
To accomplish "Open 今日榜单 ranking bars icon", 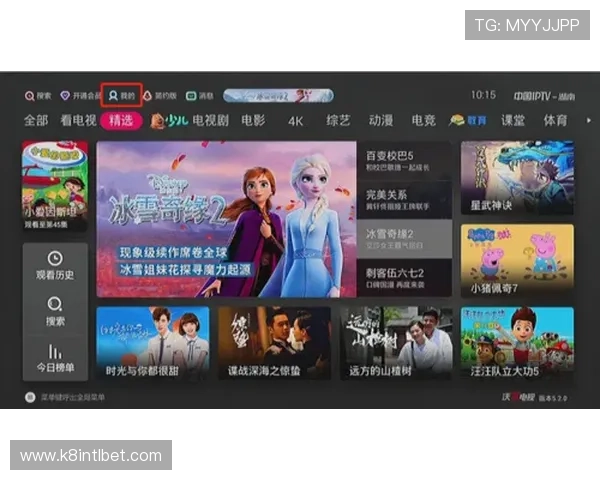I will 55,351.
